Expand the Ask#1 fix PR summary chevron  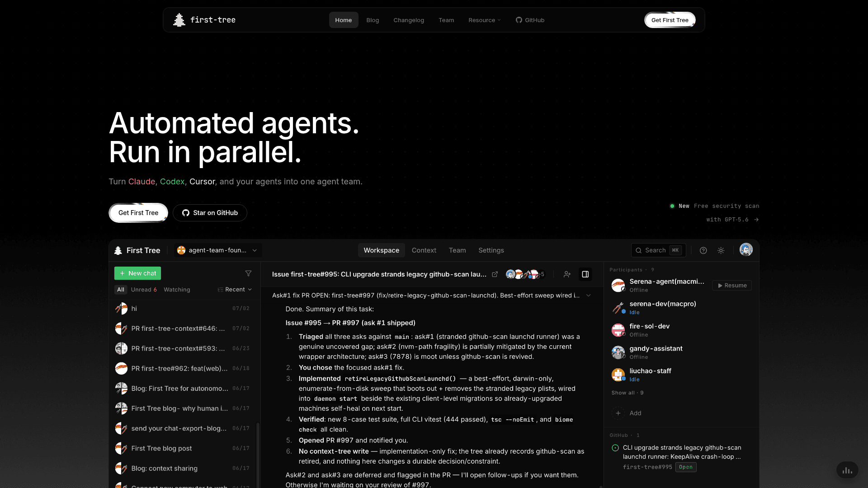(588, 296)
